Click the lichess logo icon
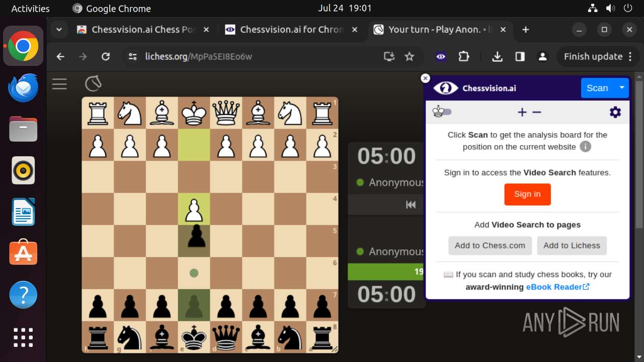 pos(93,83)
